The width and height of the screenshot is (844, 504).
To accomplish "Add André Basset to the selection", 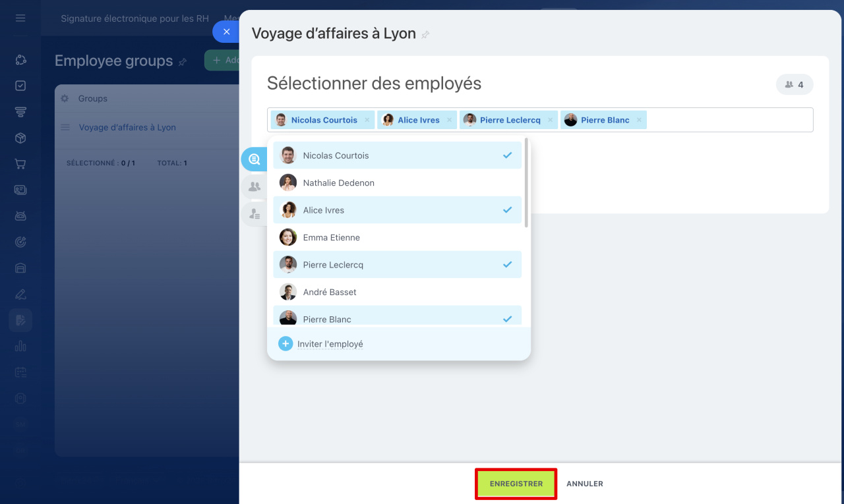I will click(x=397, y=292).
